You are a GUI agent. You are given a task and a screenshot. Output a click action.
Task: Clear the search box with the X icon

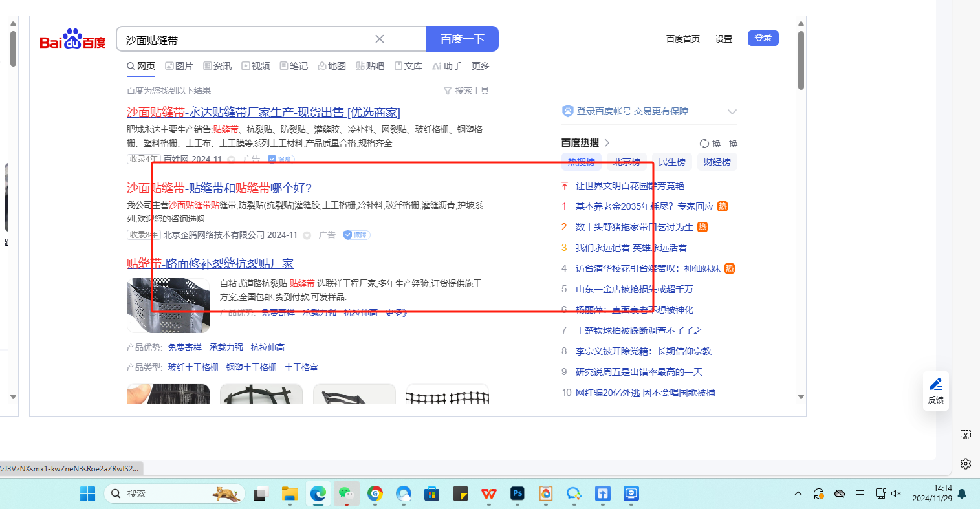point(380,39)
